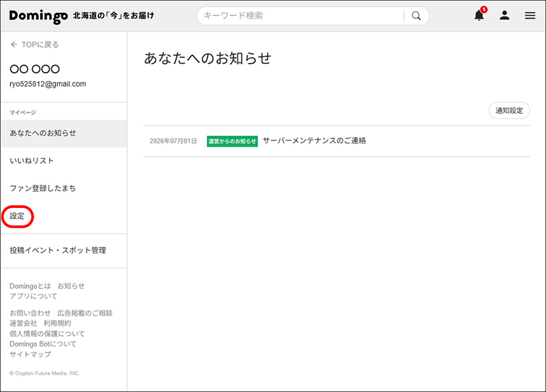Image resolution: width=546 pixels, height=392 pixels.
Task: Open Domingo Botについて link
Action: (43, 344)
